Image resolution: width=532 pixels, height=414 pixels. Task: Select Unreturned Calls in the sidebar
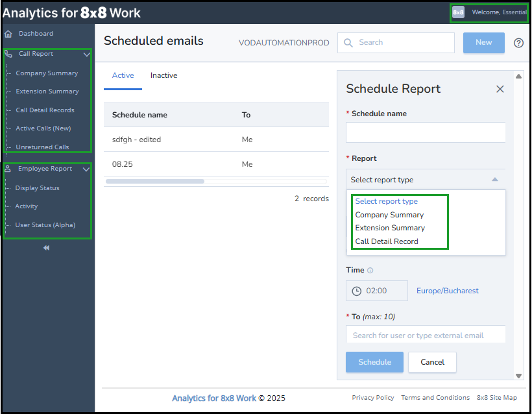click(42, 147)
